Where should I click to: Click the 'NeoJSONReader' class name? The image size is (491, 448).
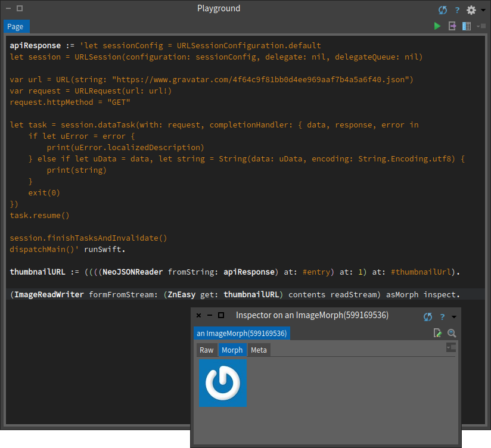tap(133, 272)
